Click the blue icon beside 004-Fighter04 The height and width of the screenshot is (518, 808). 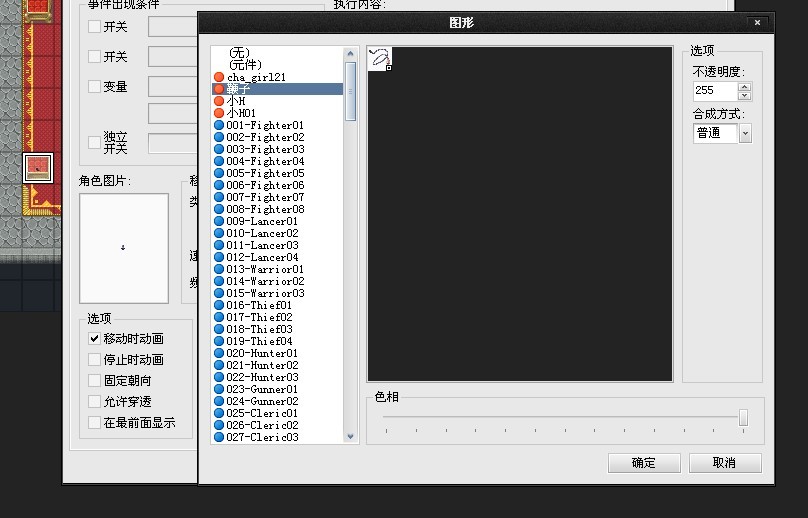tap(218, 161)
